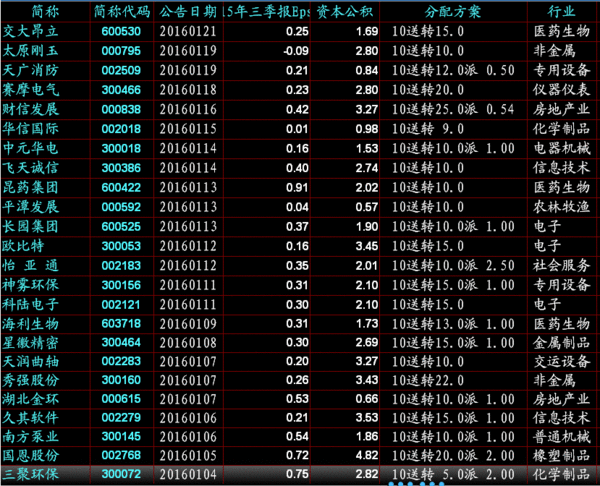
Task: Click stock code 603718
Action: click(x=121, y=324)
